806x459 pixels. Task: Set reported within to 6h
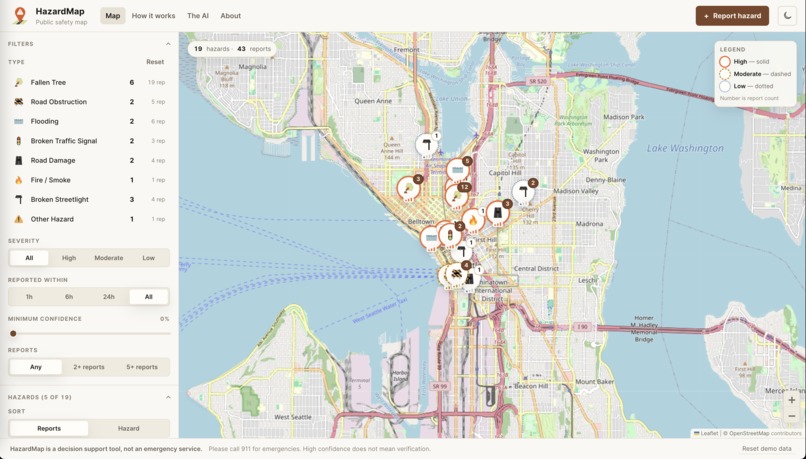click(69, 297)
